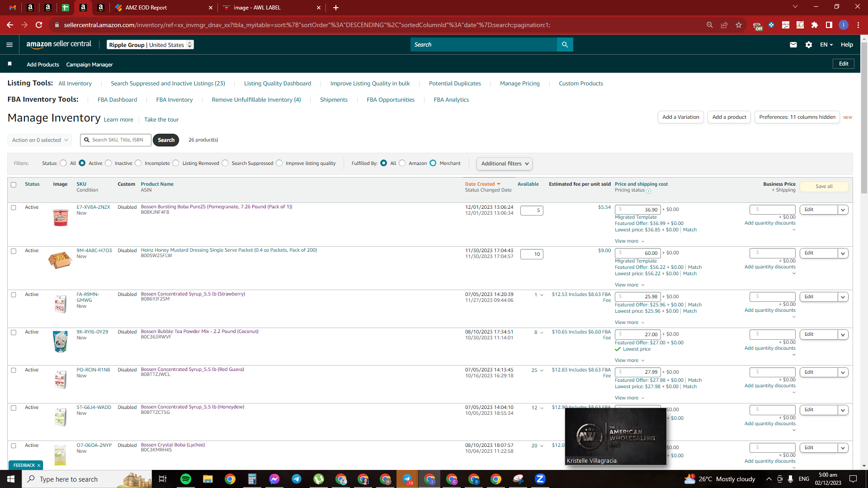Open the EN language dropdown
Image resolution: width=868 pixels, height=488 pixels.
pyautogui.click(x=826, y=45)
